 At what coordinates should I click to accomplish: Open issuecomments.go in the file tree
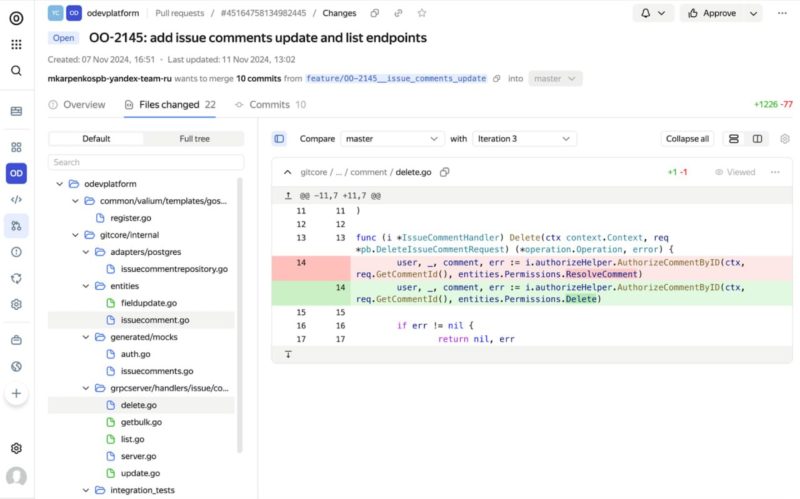157,371
